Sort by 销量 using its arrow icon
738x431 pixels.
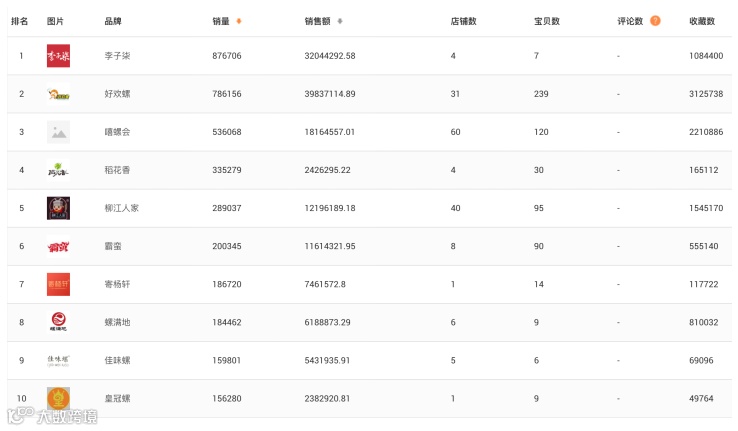pyautogui.click(x=239, y=21)
